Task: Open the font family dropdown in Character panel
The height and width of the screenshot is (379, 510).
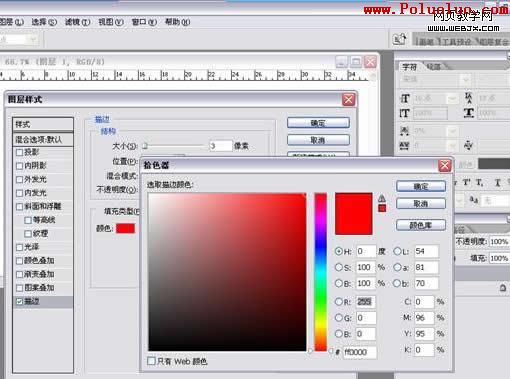Action: [466, 80]
